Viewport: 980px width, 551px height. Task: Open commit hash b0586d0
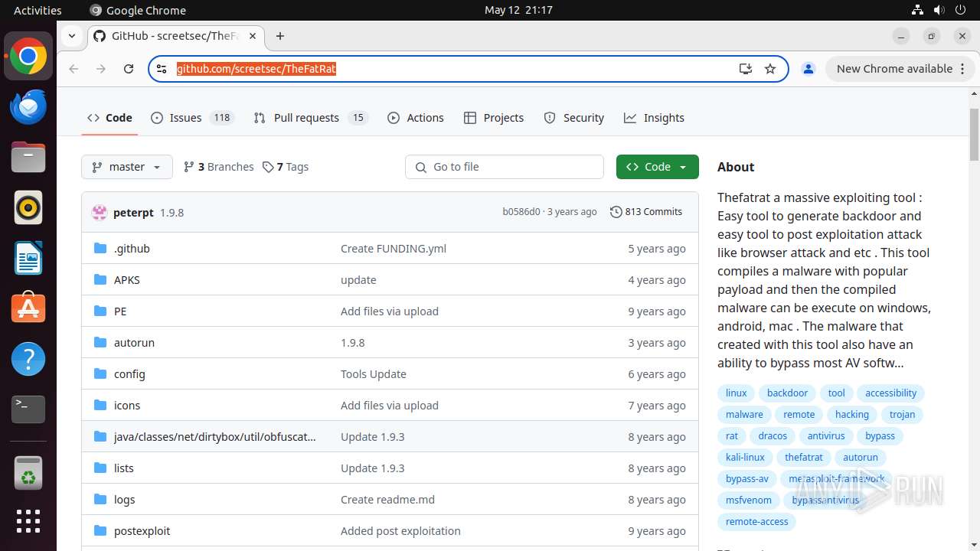521,212
